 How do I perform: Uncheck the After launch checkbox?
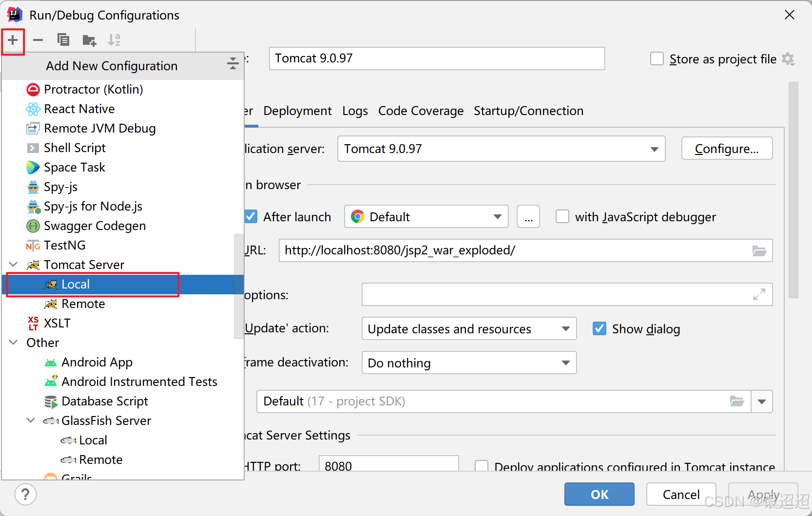point(251,216)
